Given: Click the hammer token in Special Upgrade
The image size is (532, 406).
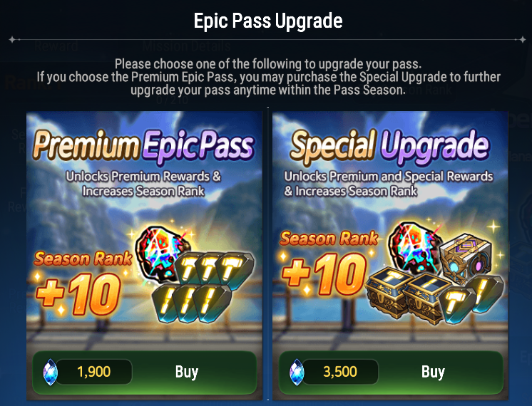Looking at the screenshot, I should [459, 305].
